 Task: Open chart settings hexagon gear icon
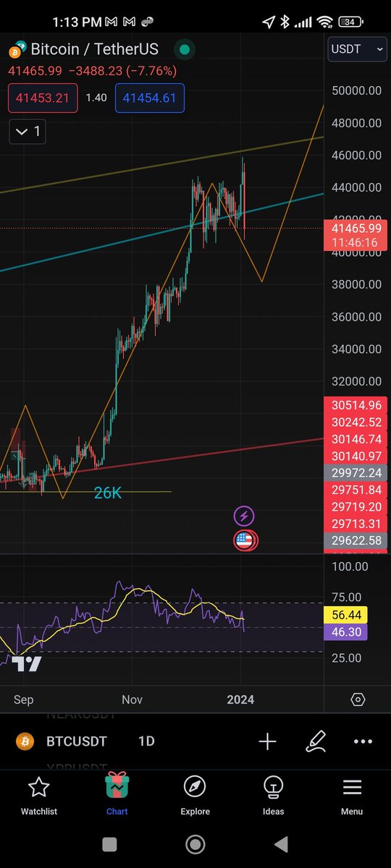(x=358, y=699)
